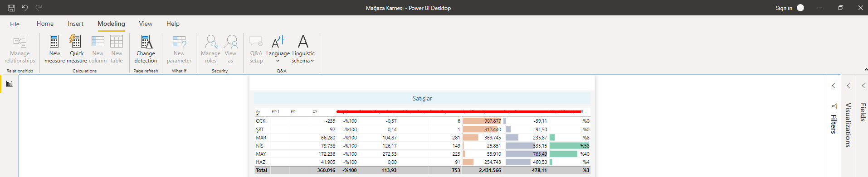Click the 907.877 data bar cell
Viewport: 868px width, 177px height.
point(482,121)
